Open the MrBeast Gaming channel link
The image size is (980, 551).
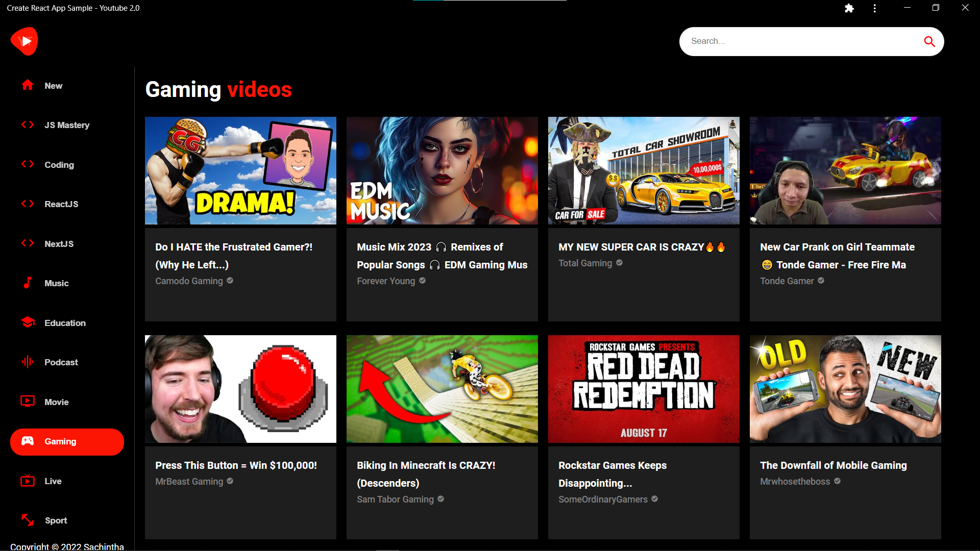tap(189, 481)
